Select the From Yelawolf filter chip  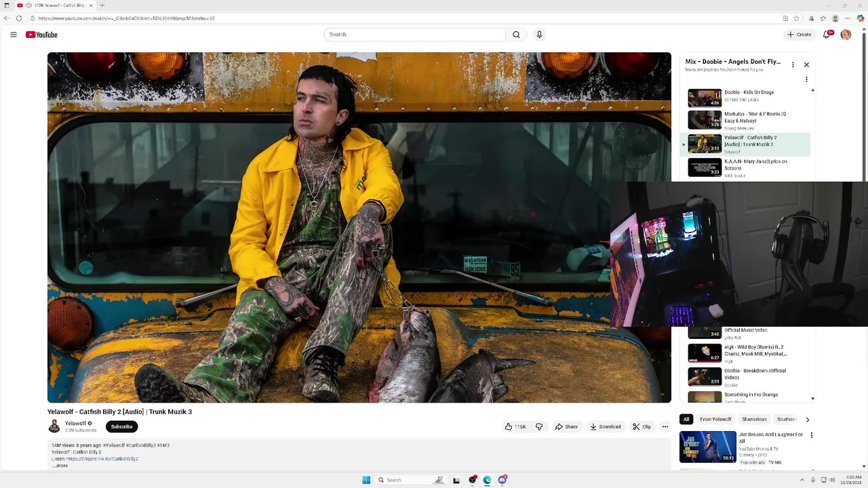pos(715,419)
